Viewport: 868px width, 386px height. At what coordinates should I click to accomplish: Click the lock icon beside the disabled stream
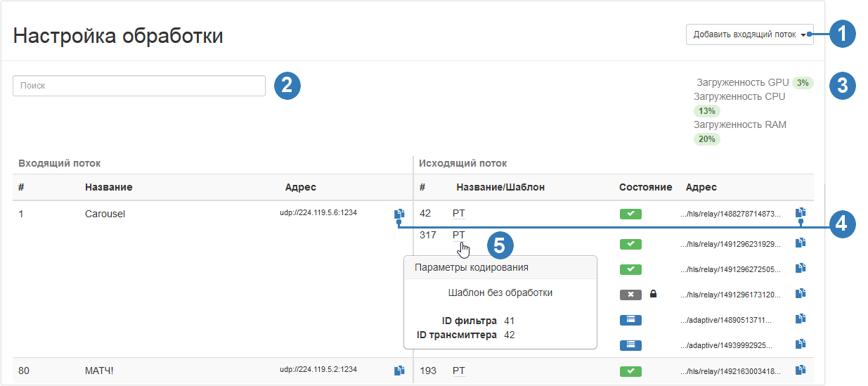click(653, 294)
